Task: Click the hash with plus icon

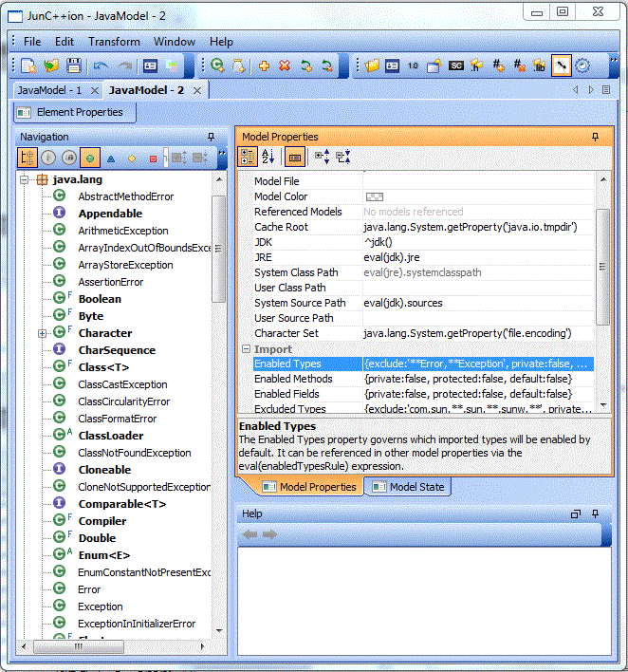Action: click(x=498, y=65)
